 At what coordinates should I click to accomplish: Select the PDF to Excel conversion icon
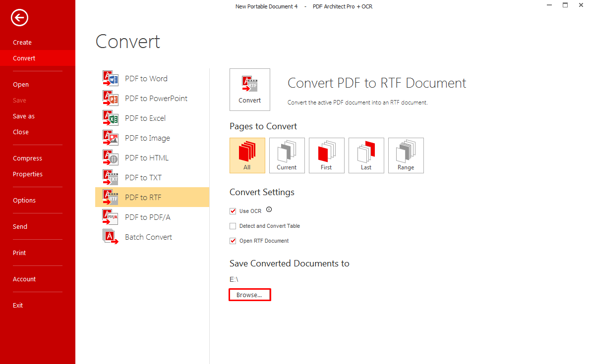click(x=111, y=118)
